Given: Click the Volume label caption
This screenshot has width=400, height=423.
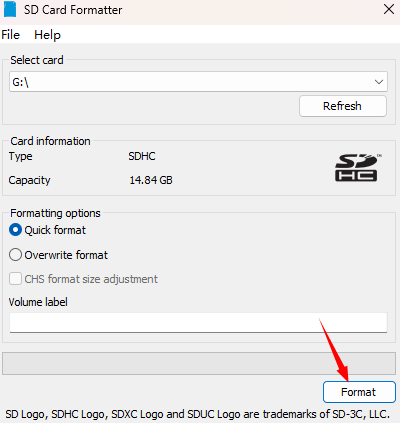Looking at the screenshot, I should click(x=38, y=302).
